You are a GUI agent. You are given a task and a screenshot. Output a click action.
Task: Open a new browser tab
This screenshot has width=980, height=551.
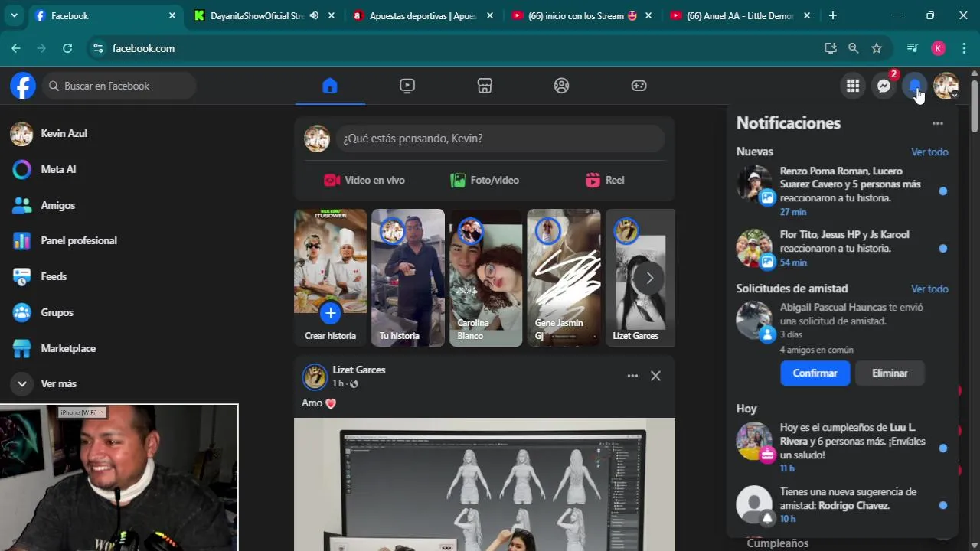pos(832,15)
